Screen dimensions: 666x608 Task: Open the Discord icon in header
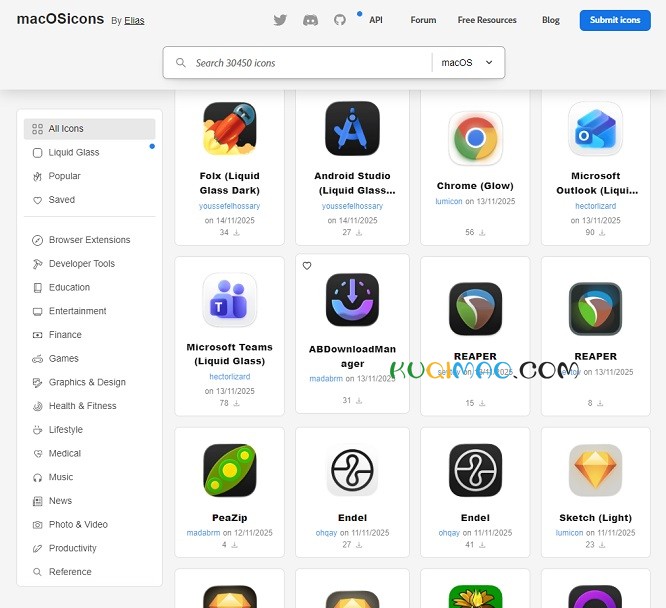pos(310,20)
